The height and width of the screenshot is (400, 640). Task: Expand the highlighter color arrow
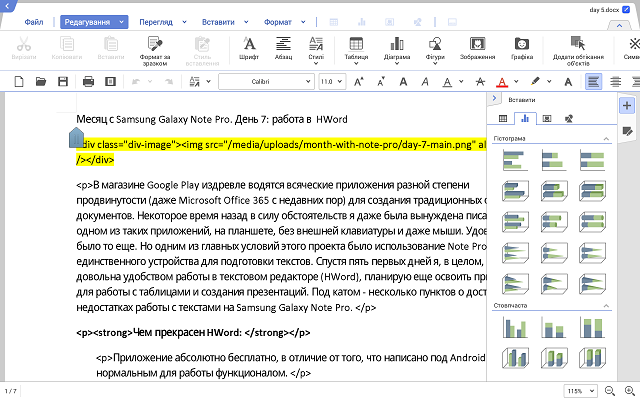549,82
